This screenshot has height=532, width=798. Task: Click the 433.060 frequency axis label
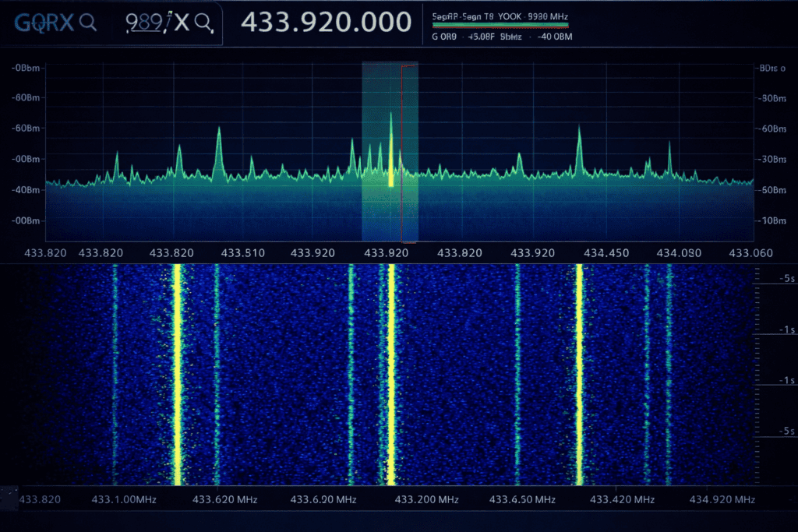[x=750, y=253]
